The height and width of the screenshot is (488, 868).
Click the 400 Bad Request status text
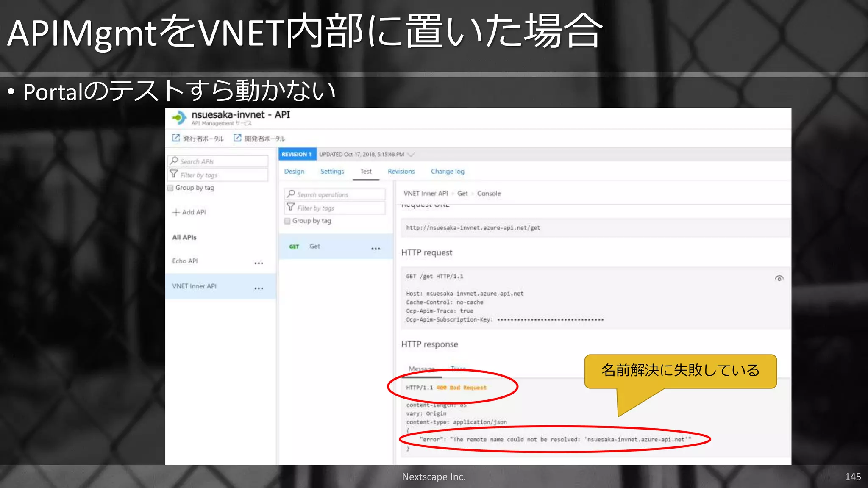(x=461, y=388)
